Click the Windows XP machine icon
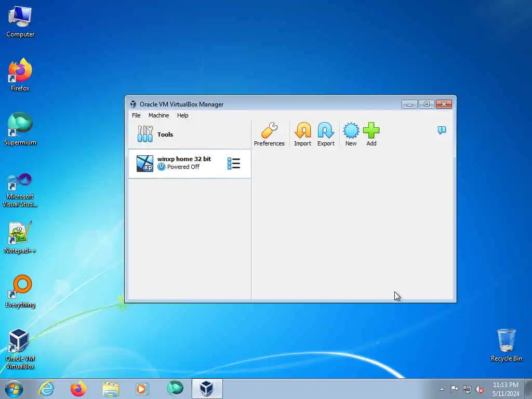The width and height of the screenshot is (532, 399). pos(145,164)
